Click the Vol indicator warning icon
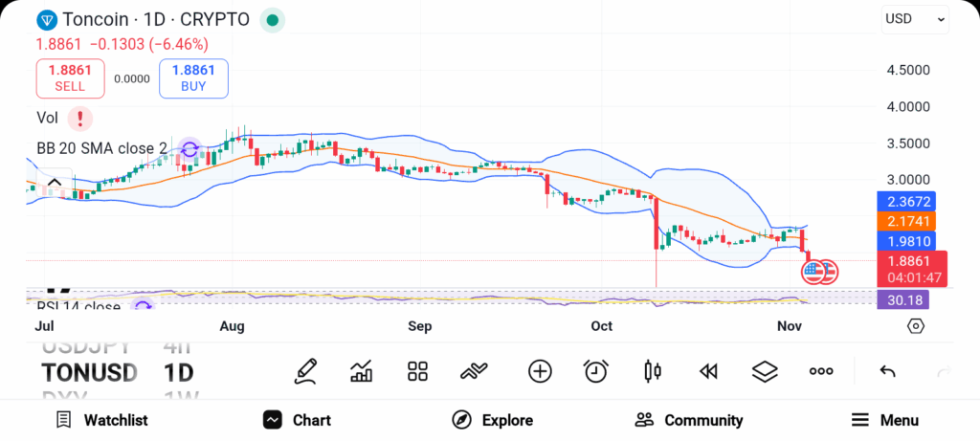980x441 pixels. [80, 118]
